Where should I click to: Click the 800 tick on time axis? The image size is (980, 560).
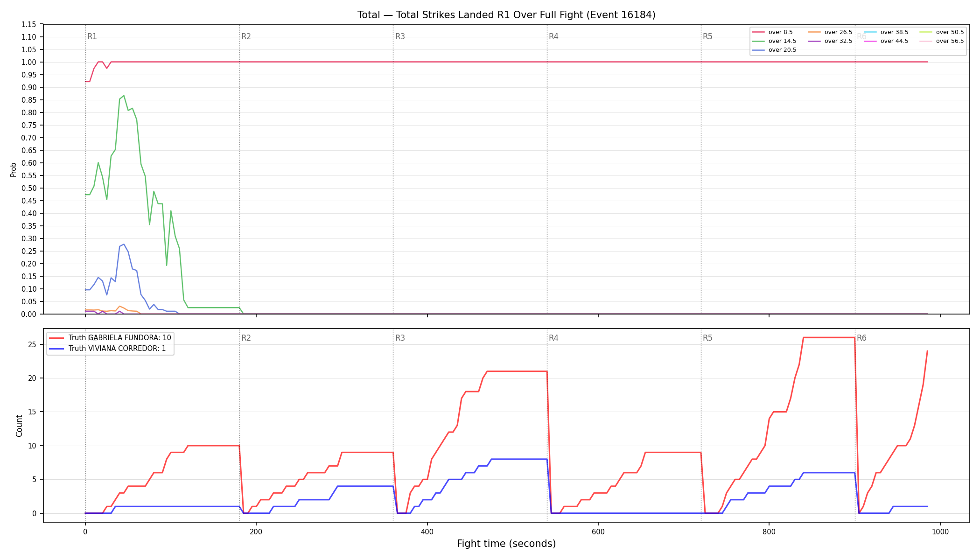click(x=769, y=532)
